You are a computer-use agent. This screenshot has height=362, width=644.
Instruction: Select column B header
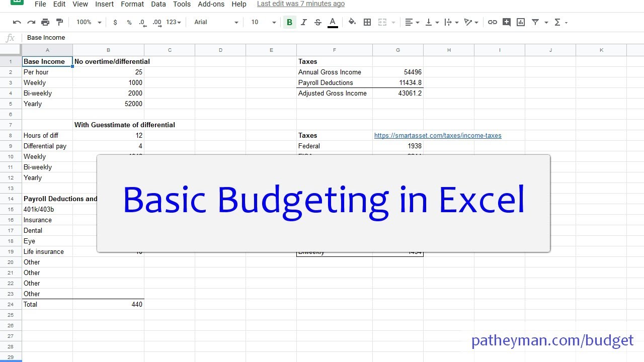(108, 50)
